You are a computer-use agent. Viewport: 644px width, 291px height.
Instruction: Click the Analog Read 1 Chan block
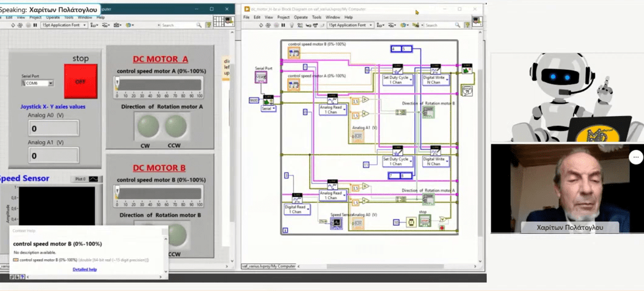tap(332, 109)
